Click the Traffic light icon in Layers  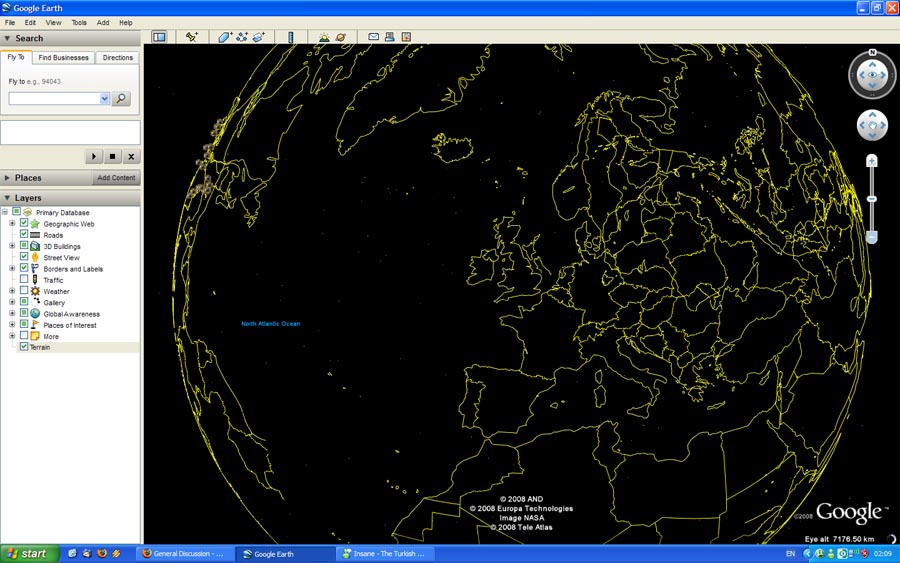pyautogui.click(x=35, y=279)
